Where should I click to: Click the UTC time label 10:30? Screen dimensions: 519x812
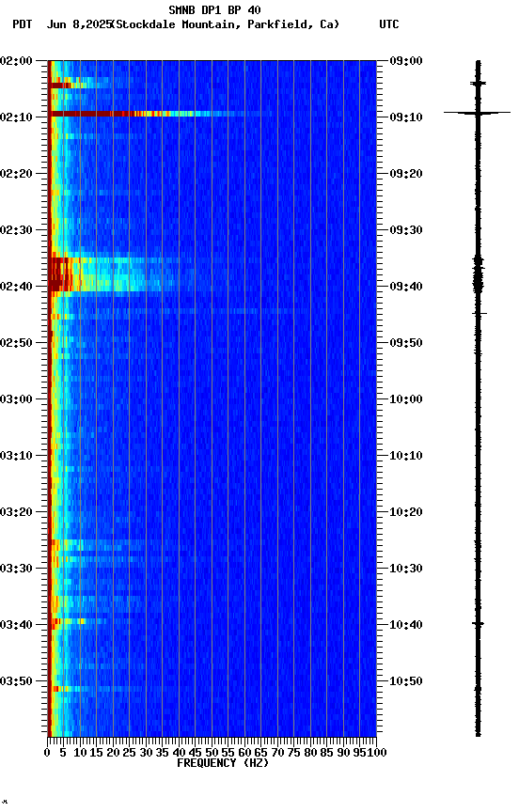[x=406, y=570]
